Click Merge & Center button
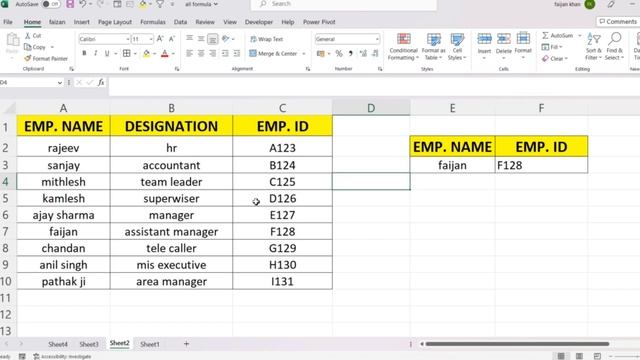The image size is (640, 360). point(273,54)
